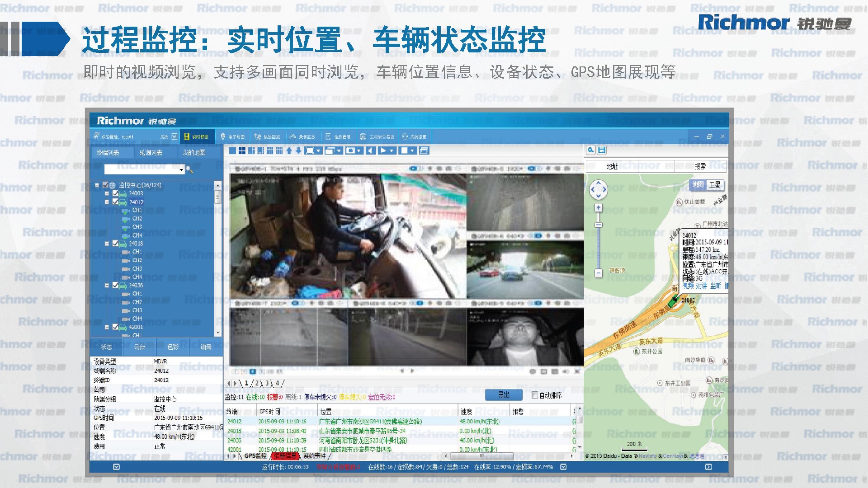Screen dimensions: 868x488
Task: Open the dropdown arrow next to snapshot icon
Action: (x=359, y=150)
